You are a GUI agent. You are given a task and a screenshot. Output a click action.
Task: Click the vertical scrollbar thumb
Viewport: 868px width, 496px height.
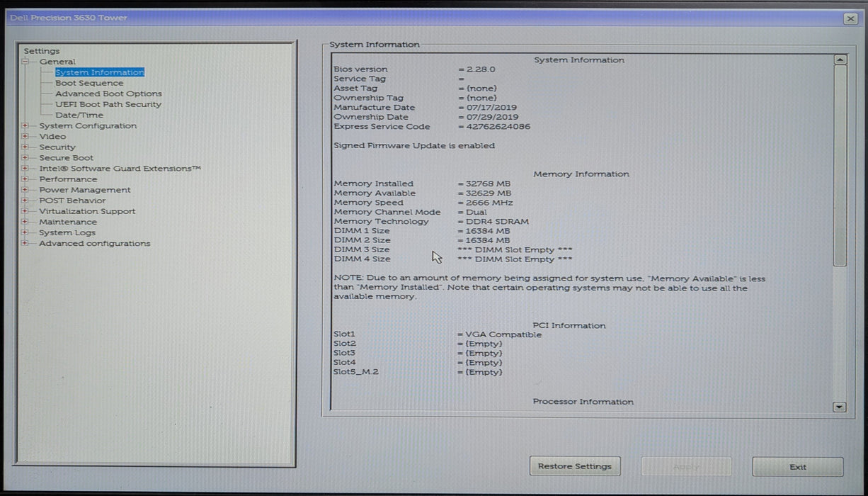pyautogui.click(x=840, y=167)
